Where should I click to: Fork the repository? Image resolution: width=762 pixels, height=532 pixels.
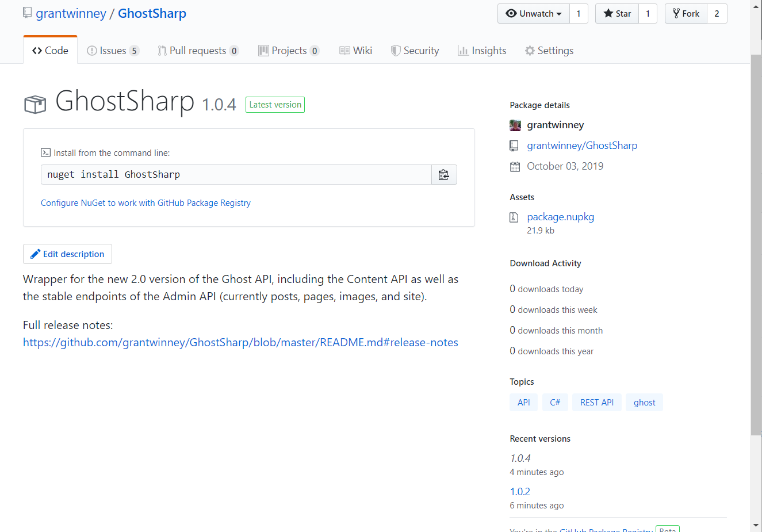686,14
